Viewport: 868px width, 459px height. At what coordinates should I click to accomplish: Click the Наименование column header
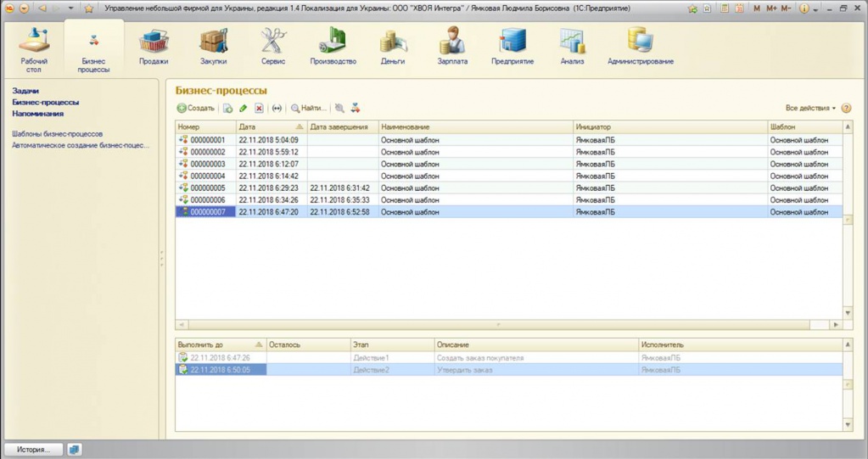click(476, 126)
